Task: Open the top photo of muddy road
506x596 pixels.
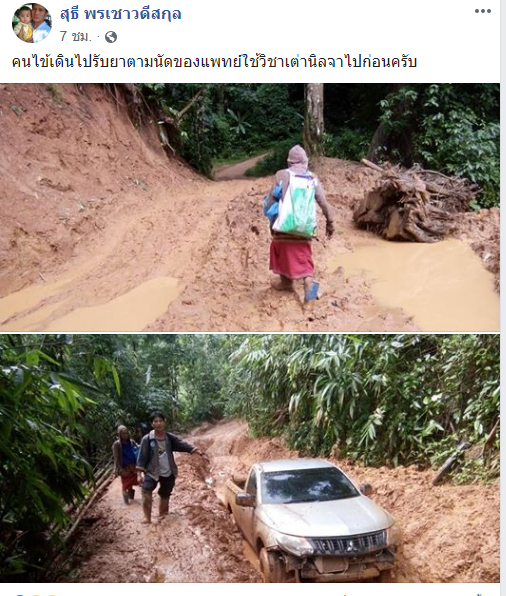Action: click(250, 207)
